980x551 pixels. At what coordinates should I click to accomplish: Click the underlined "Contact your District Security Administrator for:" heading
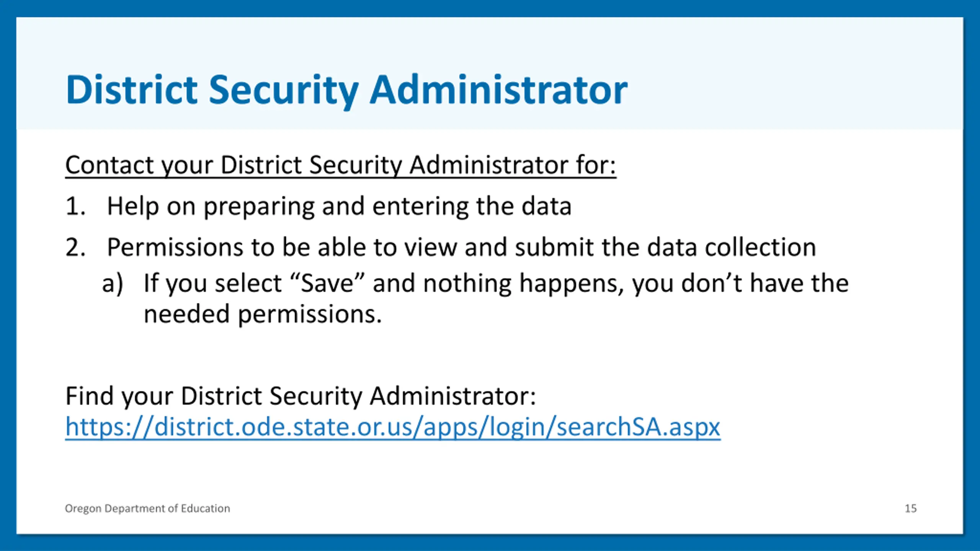[x=340, y=165]
